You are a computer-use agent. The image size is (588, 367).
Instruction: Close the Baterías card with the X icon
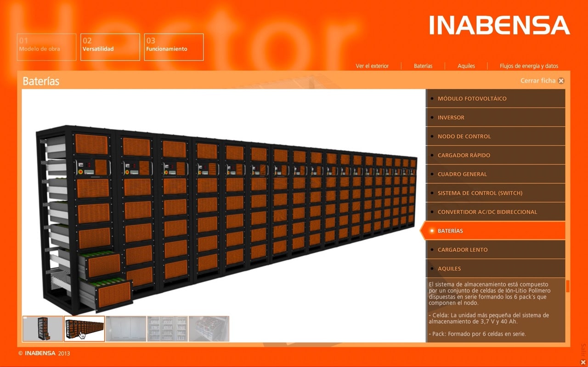[561, 81]
